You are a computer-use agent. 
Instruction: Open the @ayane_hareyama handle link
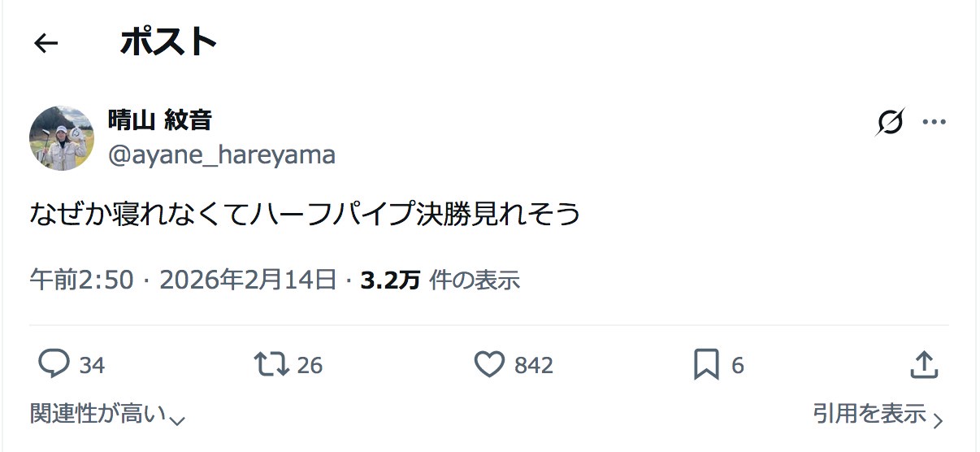(x=222, y=154)
